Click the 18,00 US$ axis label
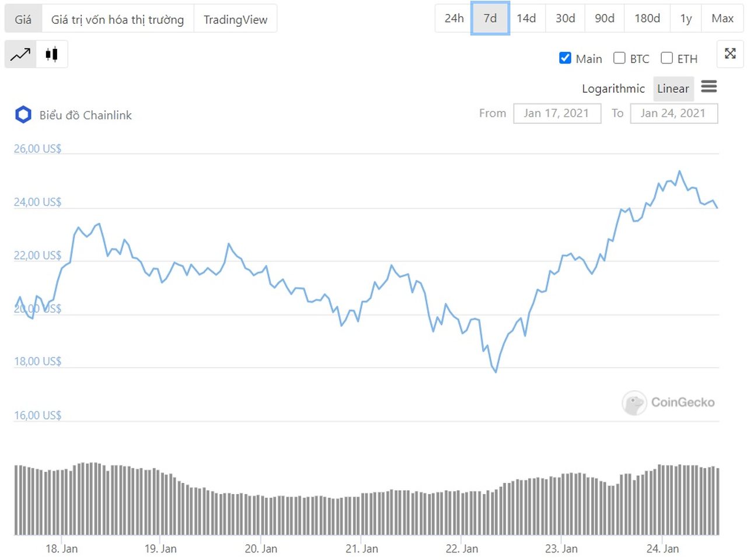This screenshot has width=747, height=560. pos(38,361)
